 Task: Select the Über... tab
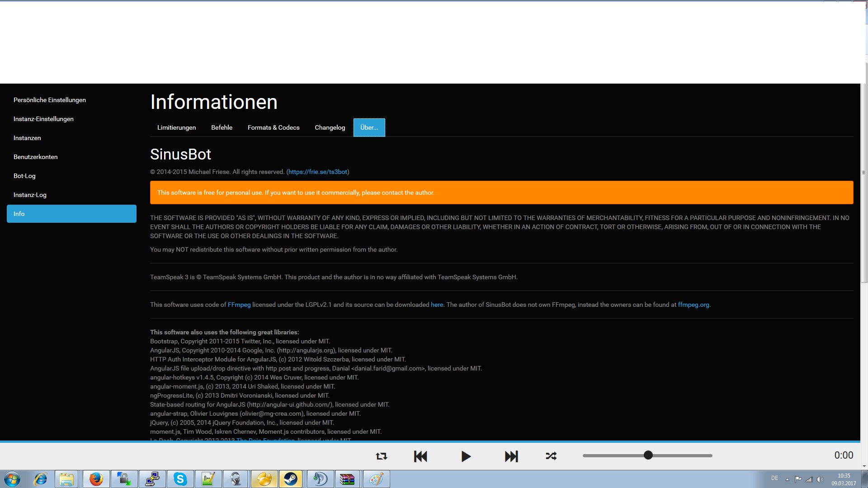coord(369,127)
